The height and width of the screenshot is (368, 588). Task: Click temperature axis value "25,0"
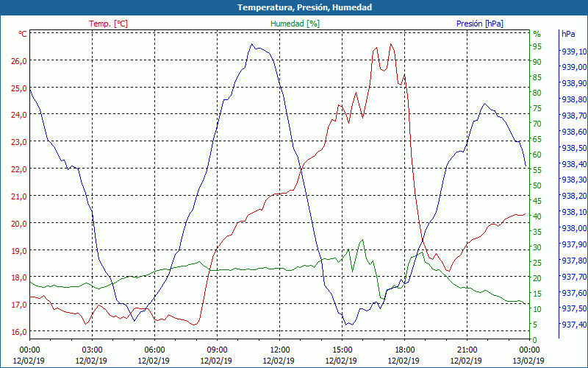[x=18, y=88]
